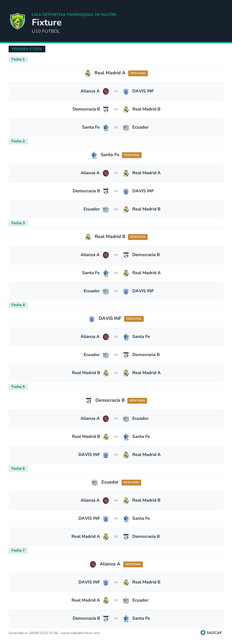This screenshot has height=644, width=232.
Task: Click the Alianza A badge resting in Fecha 7
Action: [93, 564]
